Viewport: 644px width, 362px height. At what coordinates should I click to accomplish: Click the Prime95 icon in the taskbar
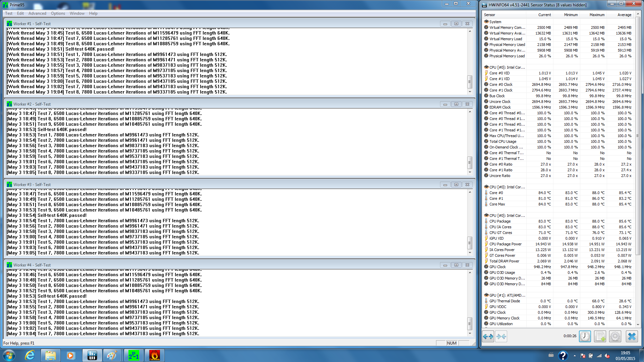tap(134, 355)
